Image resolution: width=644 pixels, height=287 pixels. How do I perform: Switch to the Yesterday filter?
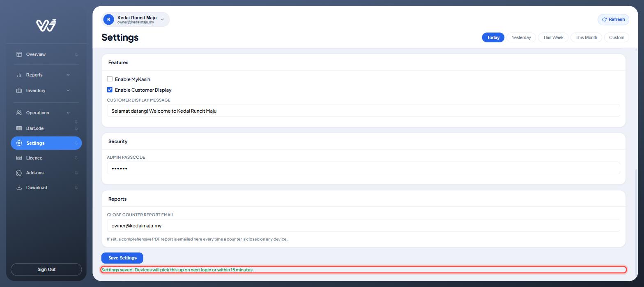tap(521, 37)
